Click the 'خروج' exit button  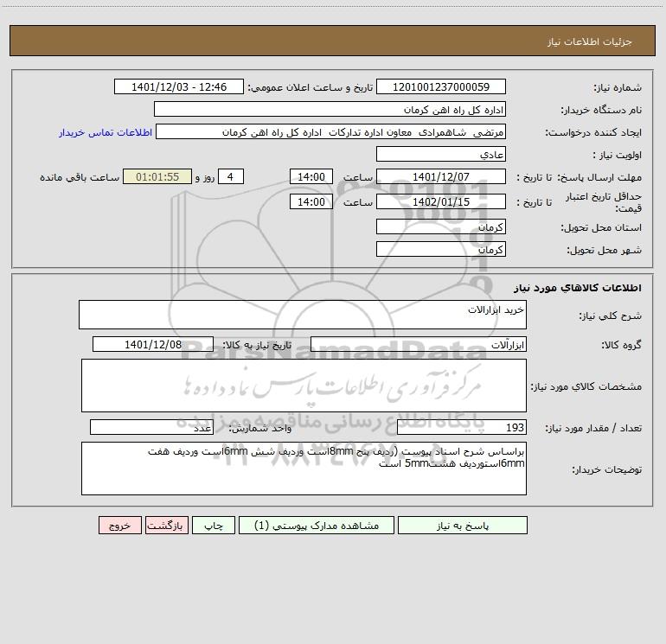(119, 526)
